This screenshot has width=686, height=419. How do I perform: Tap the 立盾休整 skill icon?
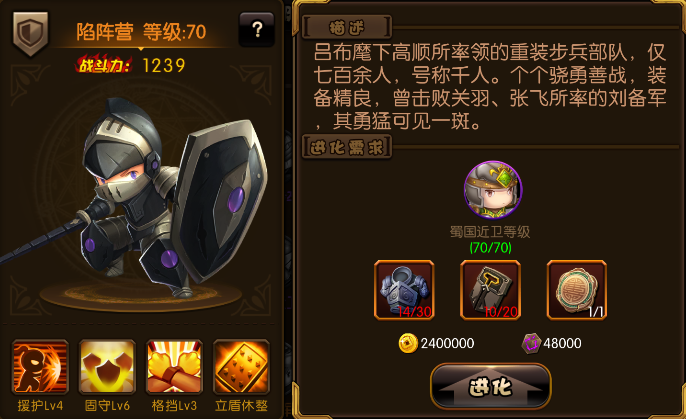pos(242,367)
